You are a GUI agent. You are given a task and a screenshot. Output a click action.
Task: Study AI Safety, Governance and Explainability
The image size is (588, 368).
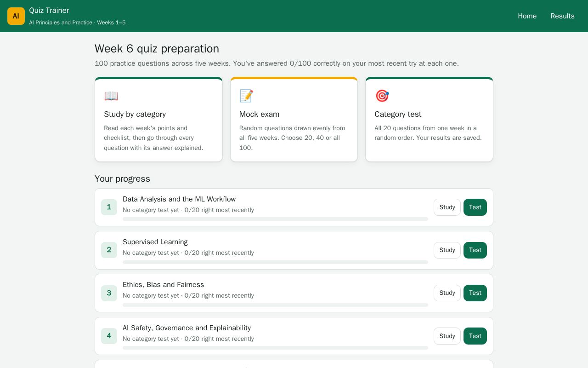click(x=447, y=336)
